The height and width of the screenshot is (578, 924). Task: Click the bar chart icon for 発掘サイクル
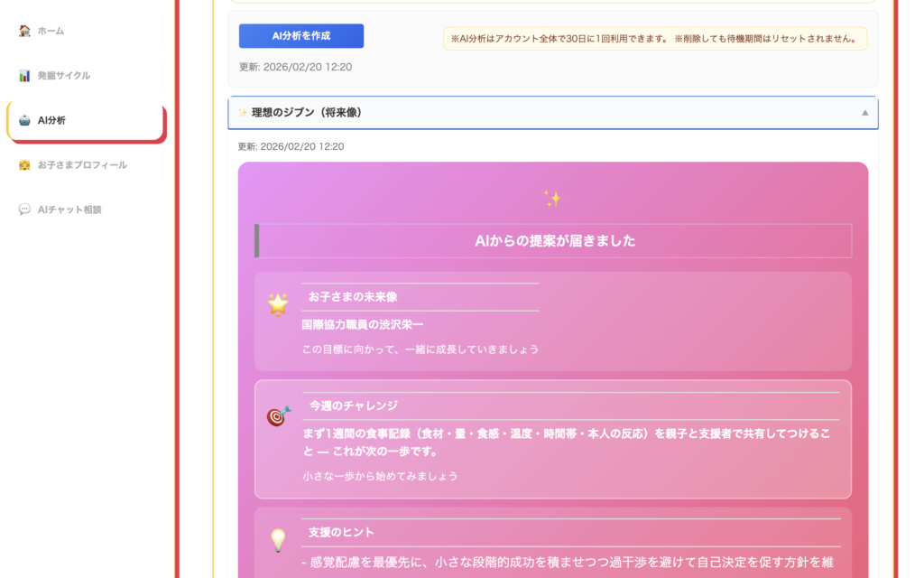(23, 75)
